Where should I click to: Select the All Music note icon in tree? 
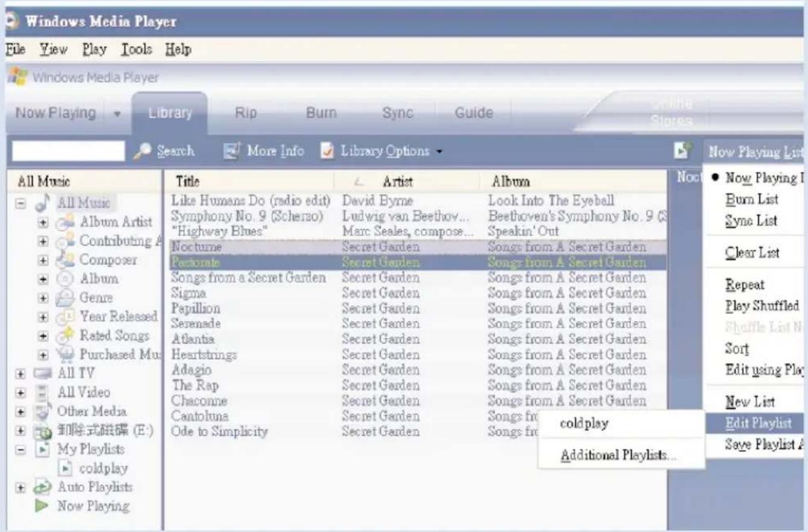click(43, 203)
